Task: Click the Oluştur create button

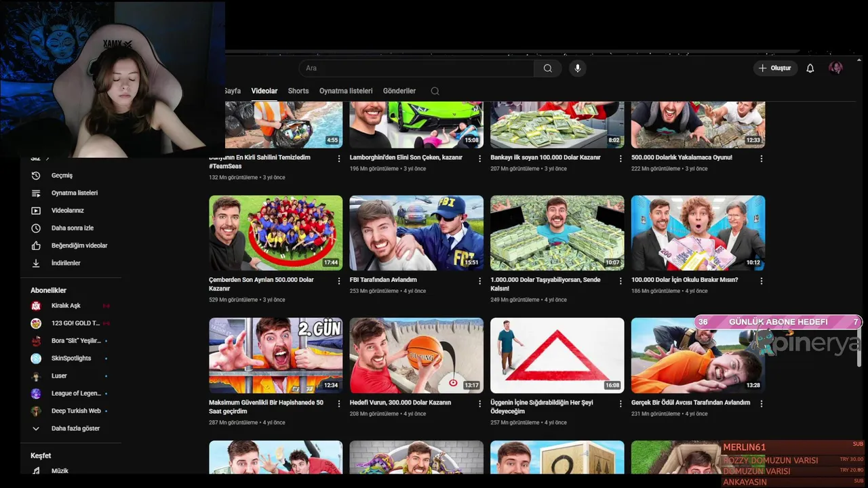Action: tap(774, 68)
